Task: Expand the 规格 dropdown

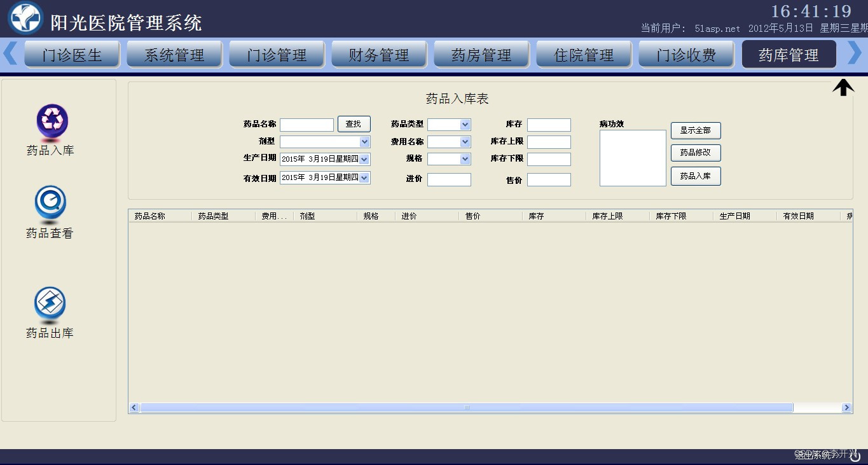Action: point(465,159)
